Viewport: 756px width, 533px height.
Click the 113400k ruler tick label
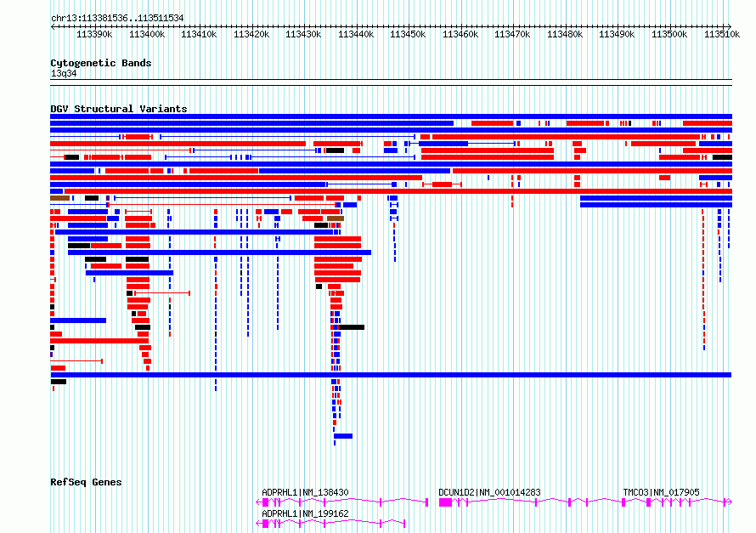click(147, 34)
